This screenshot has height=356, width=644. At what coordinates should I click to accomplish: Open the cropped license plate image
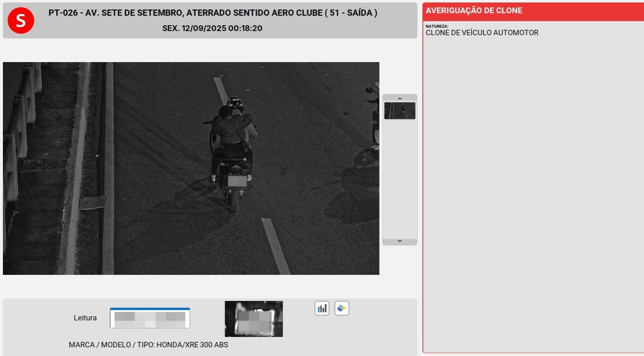(x=254, y=319)
